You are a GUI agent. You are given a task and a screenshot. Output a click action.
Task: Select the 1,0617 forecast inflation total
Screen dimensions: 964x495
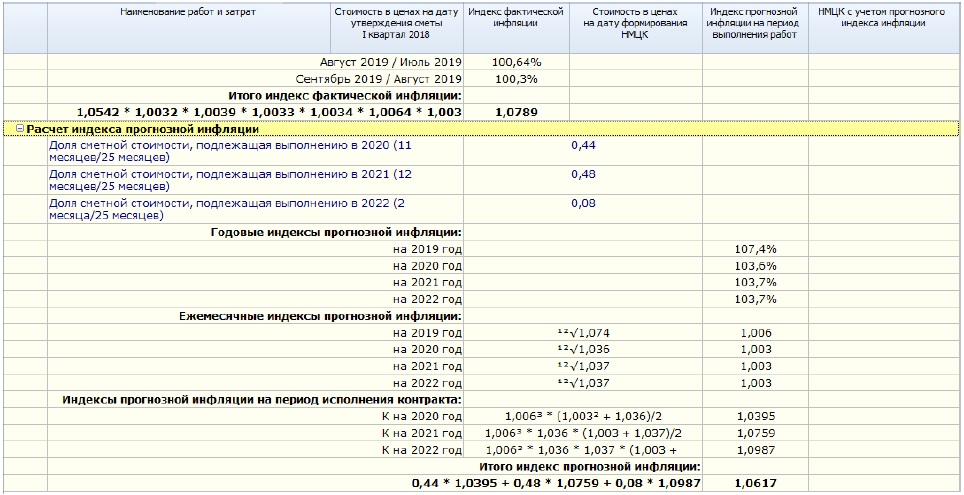point(755,483)
